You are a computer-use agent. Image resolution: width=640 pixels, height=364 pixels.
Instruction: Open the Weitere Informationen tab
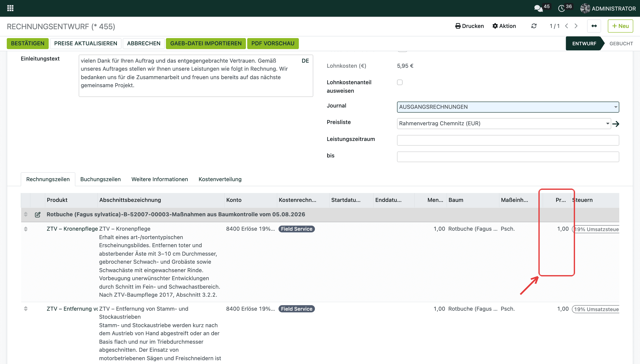point(160,179)
